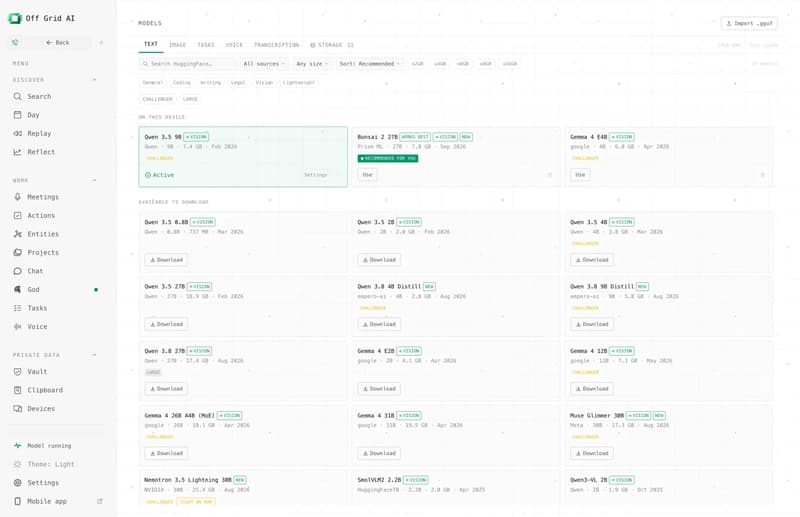
Task: Toggle the Lightweight filter chip
Action: coord(299,82)
